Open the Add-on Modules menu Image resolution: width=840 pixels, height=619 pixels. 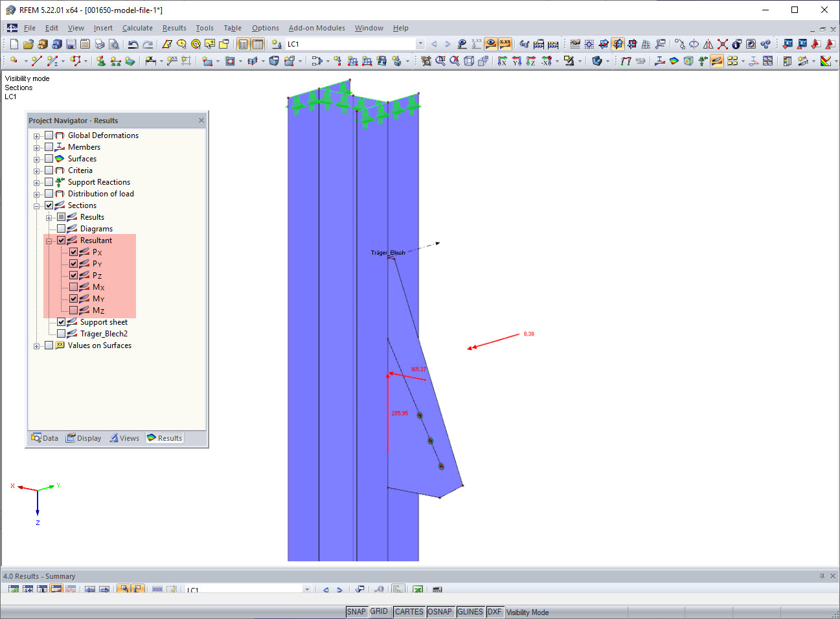coord(317,28)
